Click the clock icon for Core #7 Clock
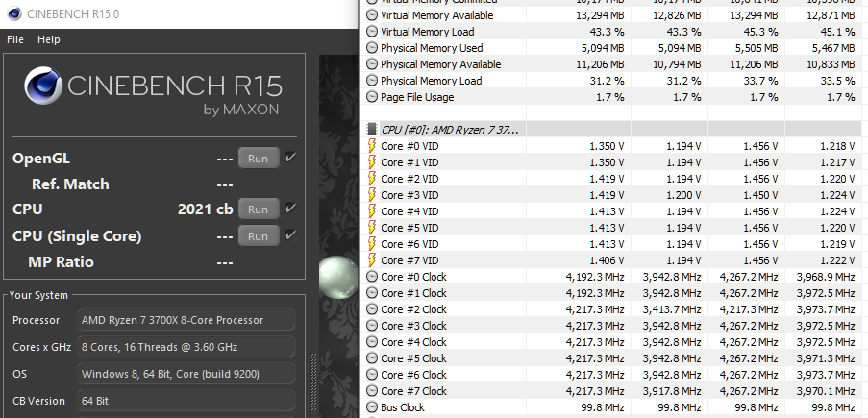Image resolution: width=868 pixels, height=418 pixels. pyautogui.click(x=372, y=391)
